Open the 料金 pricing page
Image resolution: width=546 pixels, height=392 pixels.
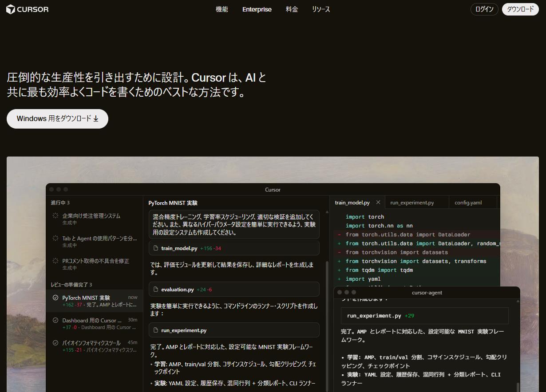292,9
